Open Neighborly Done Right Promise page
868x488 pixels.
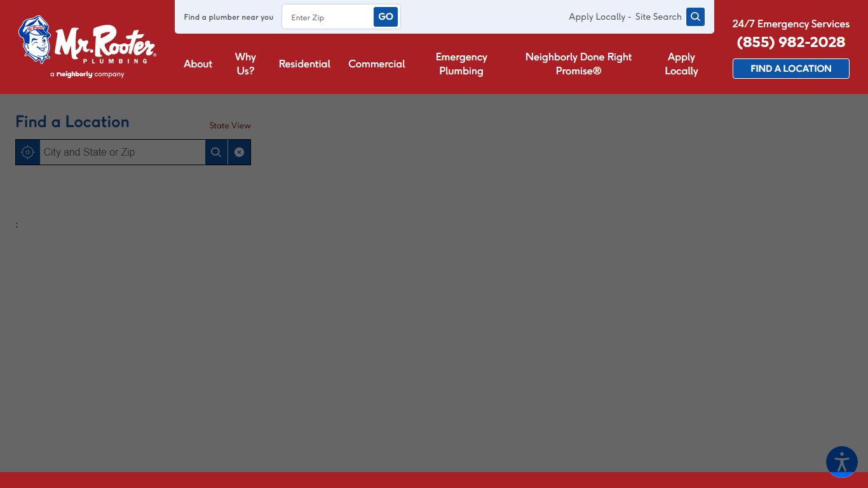(578, 64)
